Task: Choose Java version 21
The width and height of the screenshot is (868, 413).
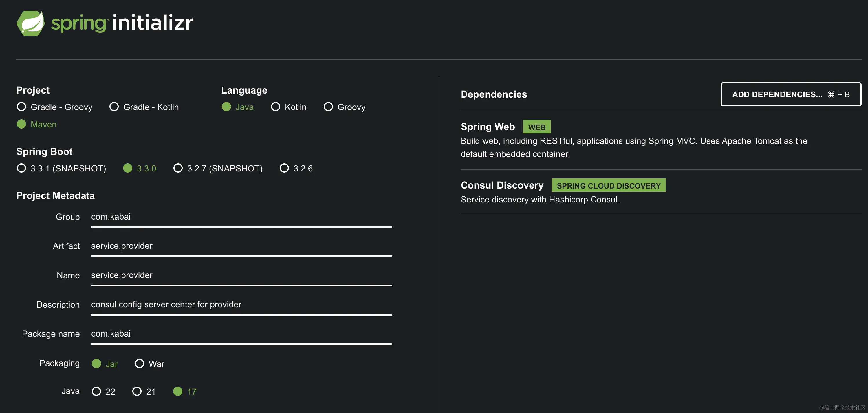Action: (x=137, y=391)
